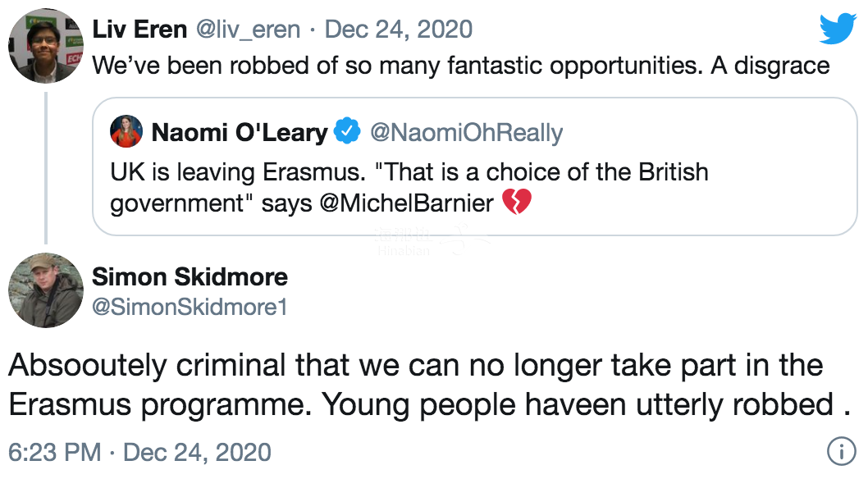This screenshot has height=479, width=868.
Task: Visit the @SimonSkidmore1 handle
Action: (190, 308)
